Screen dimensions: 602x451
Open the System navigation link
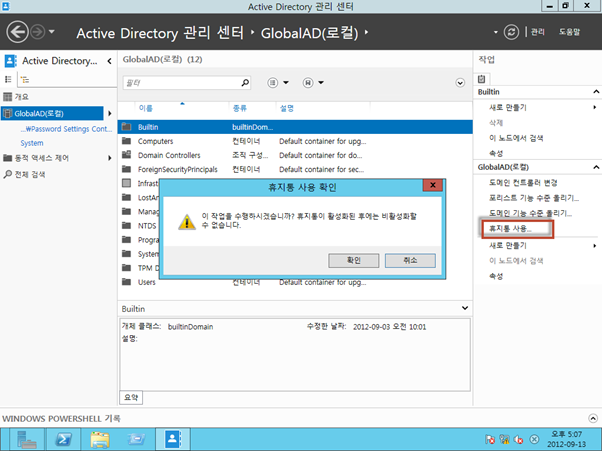click(32, 143)
